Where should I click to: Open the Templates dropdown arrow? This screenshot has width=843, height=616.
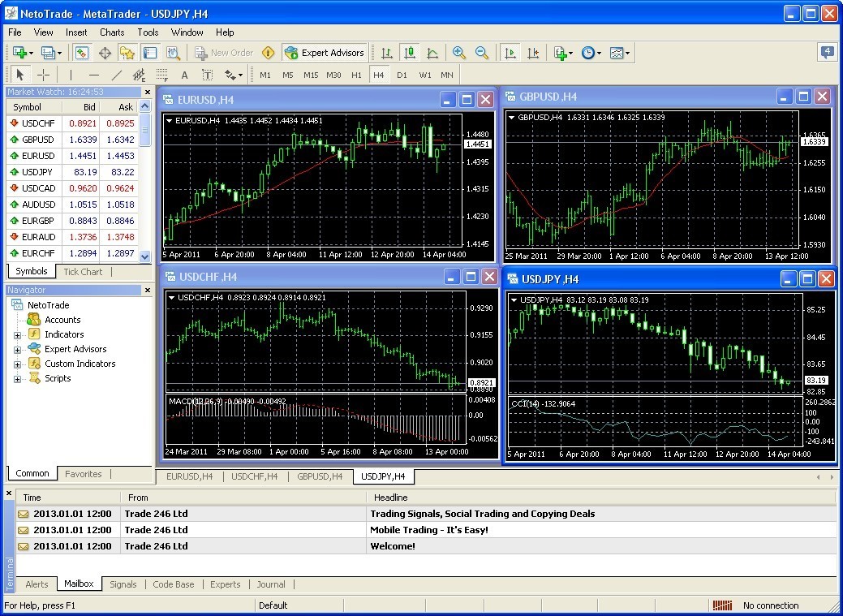(x=627, y=54)
